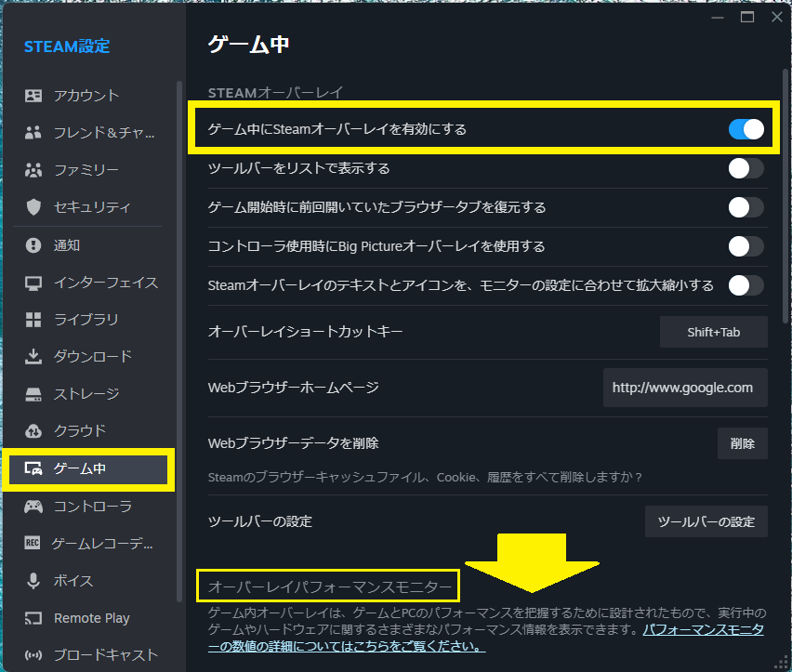Click the main settings panel vertical scrollbar
792x672 pixels.
pyautogui.click(x=785, y=197)
